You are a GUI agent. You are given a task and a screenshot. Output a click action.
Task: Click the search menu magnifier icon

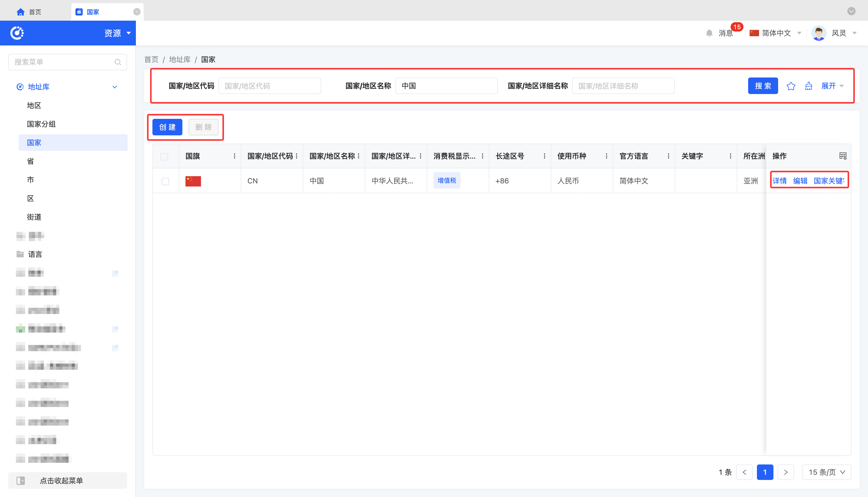[x=118, y=62]
